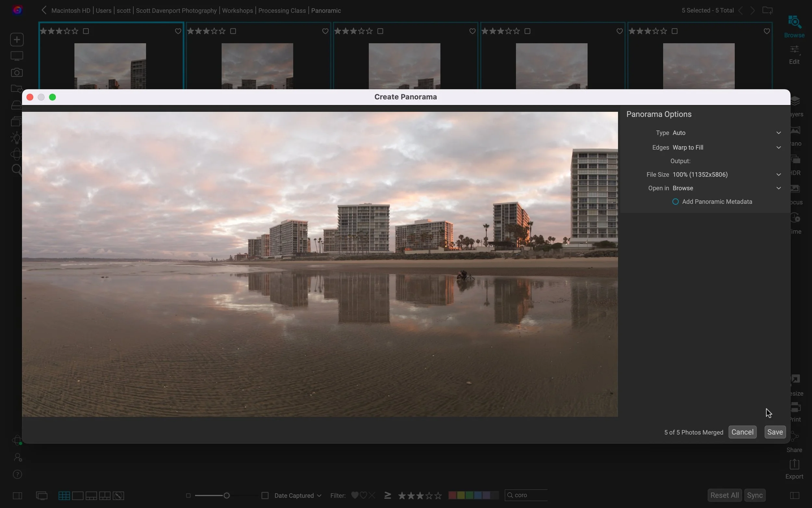Save the merged panorama
This screenshot has height=508, width=812.
(x=774, y=432)
